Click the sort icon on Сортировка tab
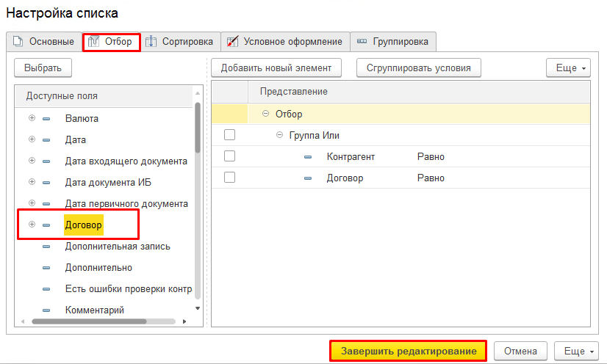Viewport: 607px width, 364px height. click(151, 42)
